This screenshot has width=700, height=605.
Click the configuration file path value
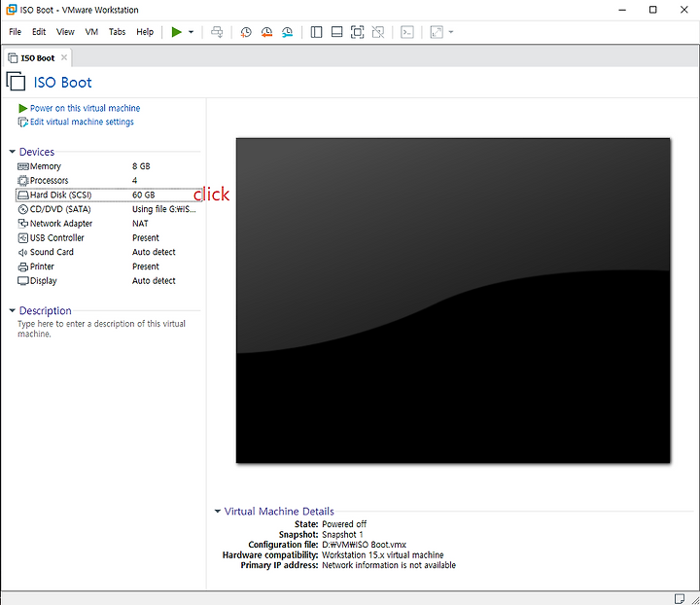coord(364,545)
